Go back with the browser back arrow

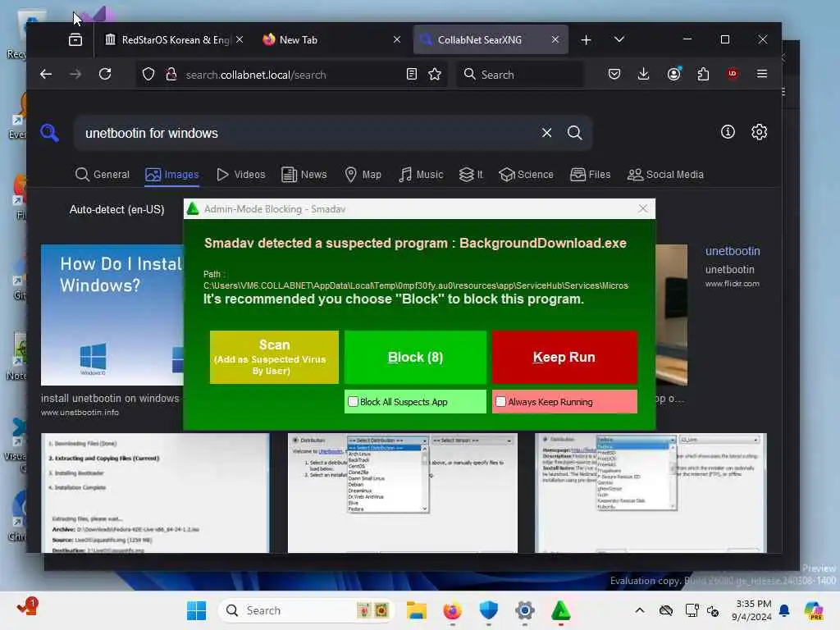click(46, 74)
